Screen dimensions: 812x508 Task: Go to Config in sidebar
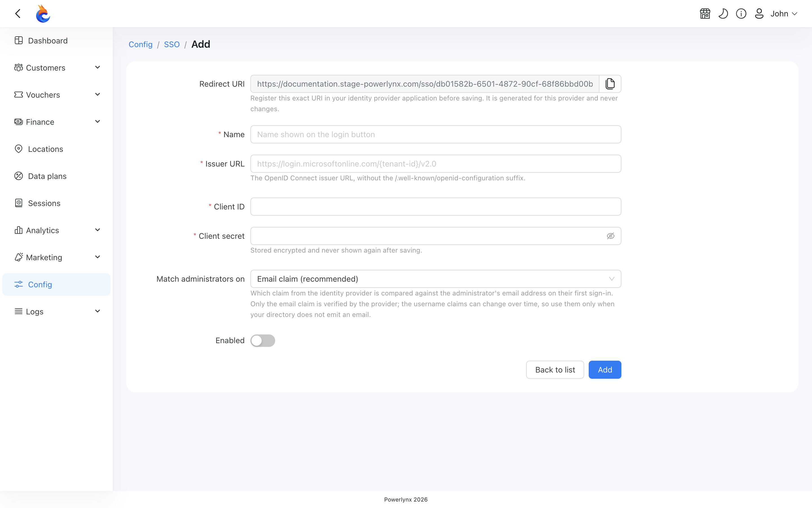[x=56, y=284]
